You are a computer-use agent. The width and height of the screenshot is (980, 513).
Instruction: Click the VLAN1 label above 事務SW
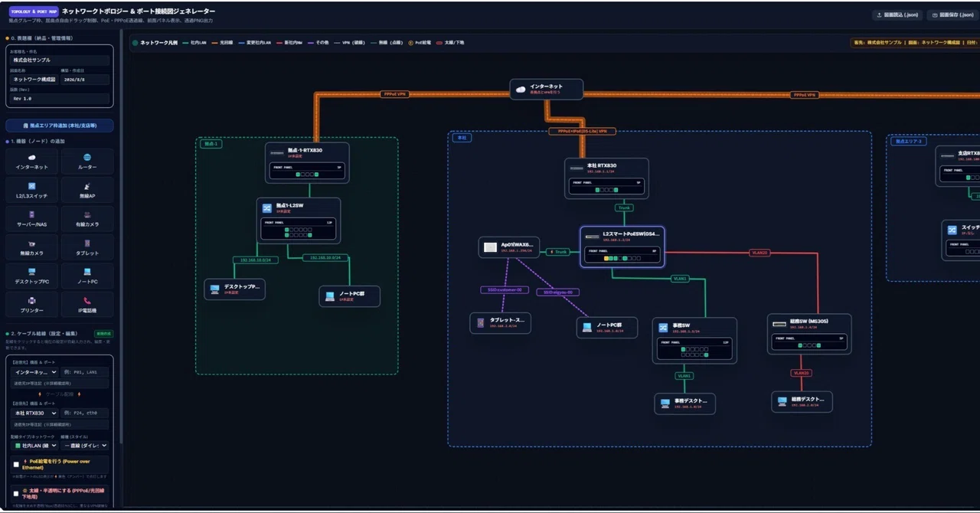point(679,279)
